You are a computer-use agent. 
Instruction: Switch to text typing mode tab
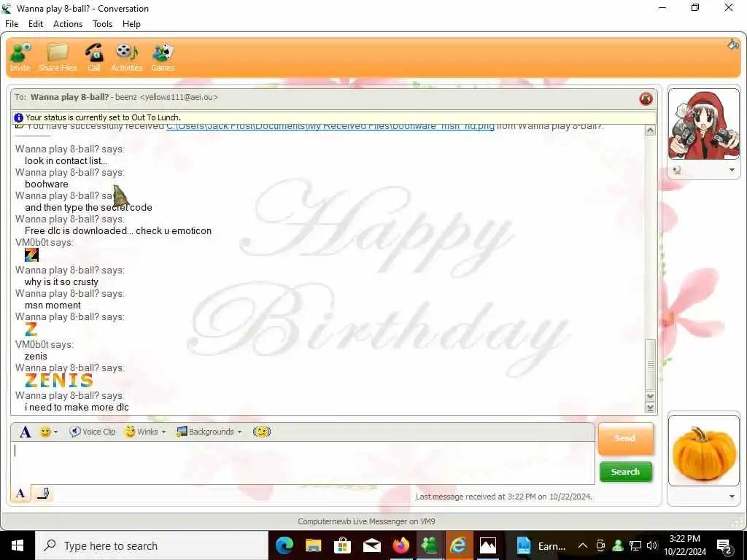coord(20,494)
